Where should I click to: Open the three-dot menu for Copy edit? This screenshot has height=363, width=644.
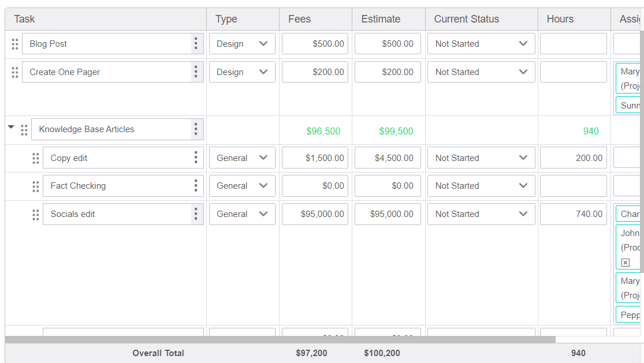pos(195,158)
